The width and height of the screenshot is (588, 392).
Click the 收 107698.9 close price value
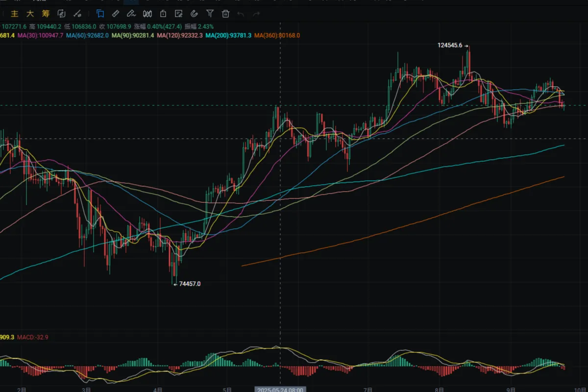(x=115, y=26)
